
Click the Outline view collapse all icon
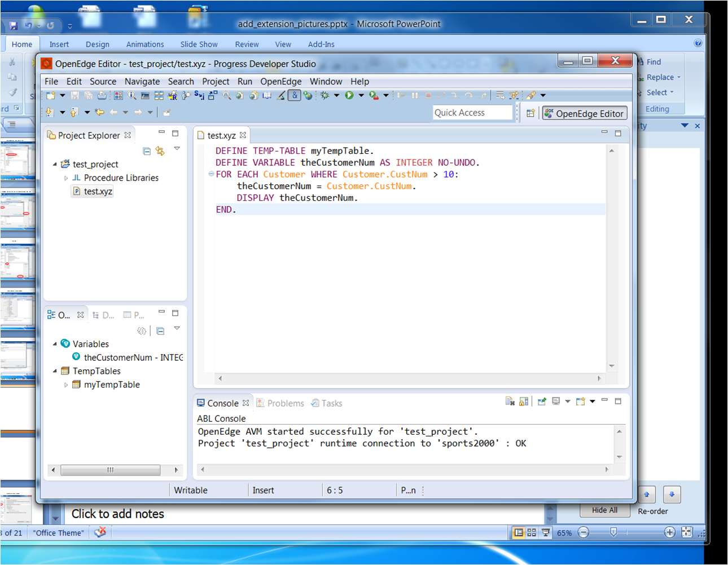(x=160, y=331)
